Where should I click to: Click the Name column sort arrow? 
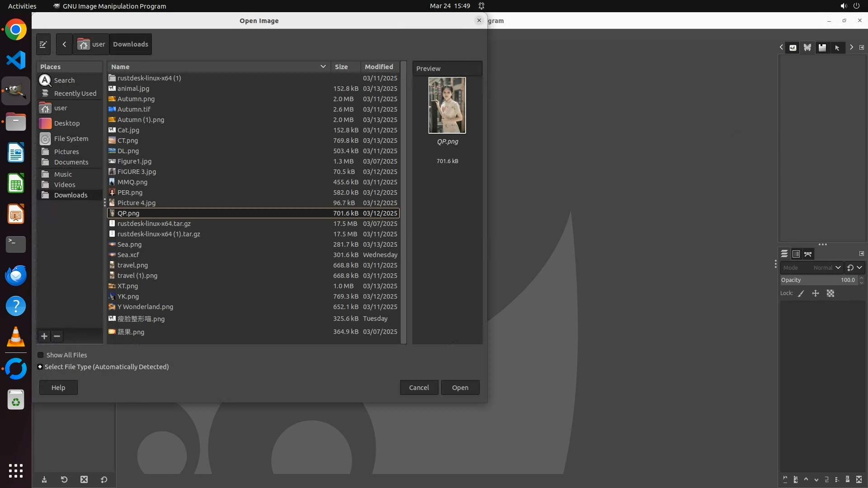click(x=323, y=66)
